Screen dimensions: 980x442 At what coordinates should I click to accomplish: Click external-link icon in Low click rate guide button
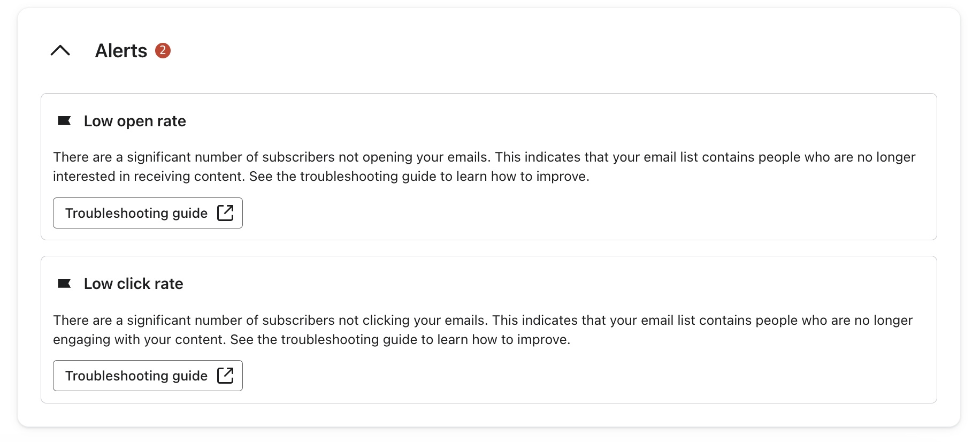pos(225,376)
